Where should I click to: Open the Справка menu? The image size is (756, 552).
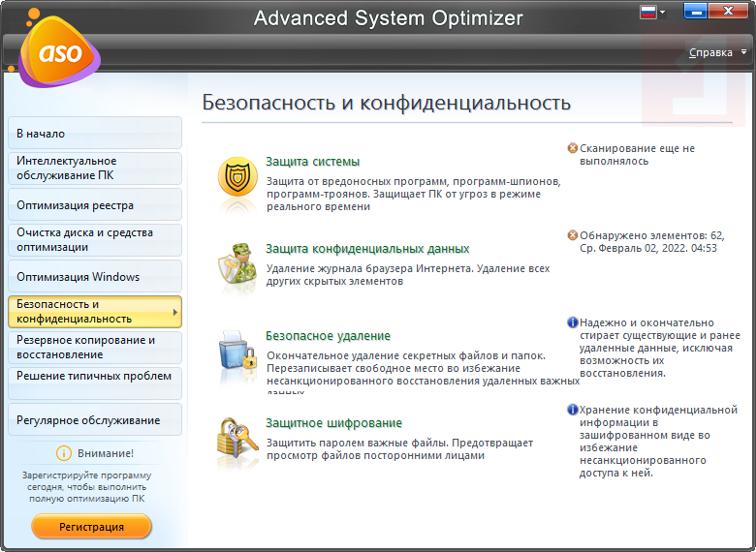[x=710, y=52]
